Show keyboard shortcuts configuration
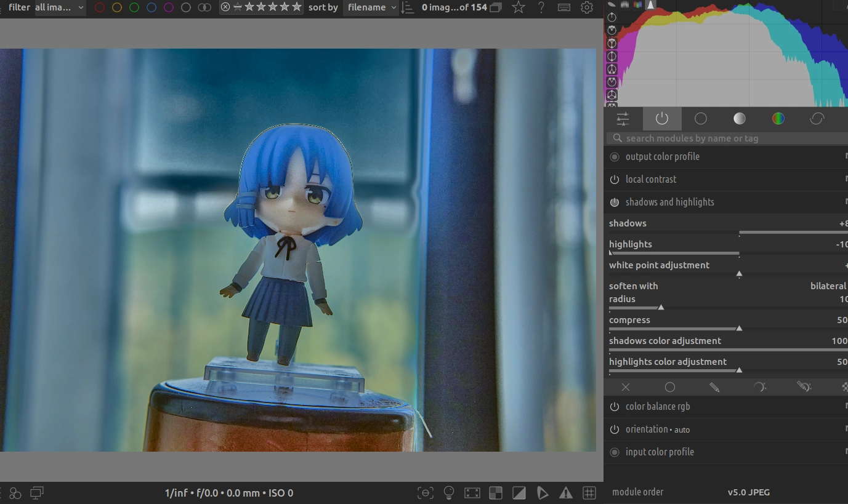 [x=563, y=7]
